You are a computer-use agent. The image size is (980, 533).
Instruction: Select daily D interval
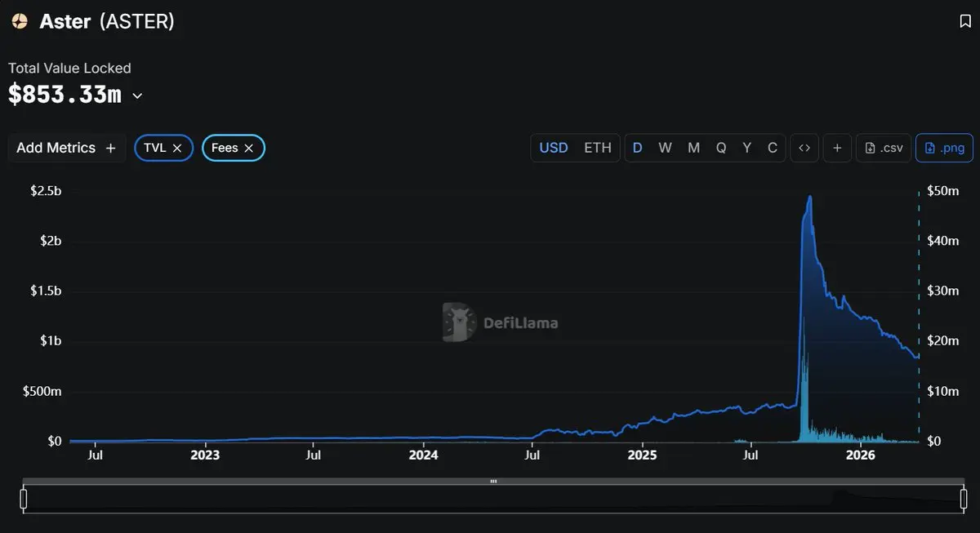point(638,148)
